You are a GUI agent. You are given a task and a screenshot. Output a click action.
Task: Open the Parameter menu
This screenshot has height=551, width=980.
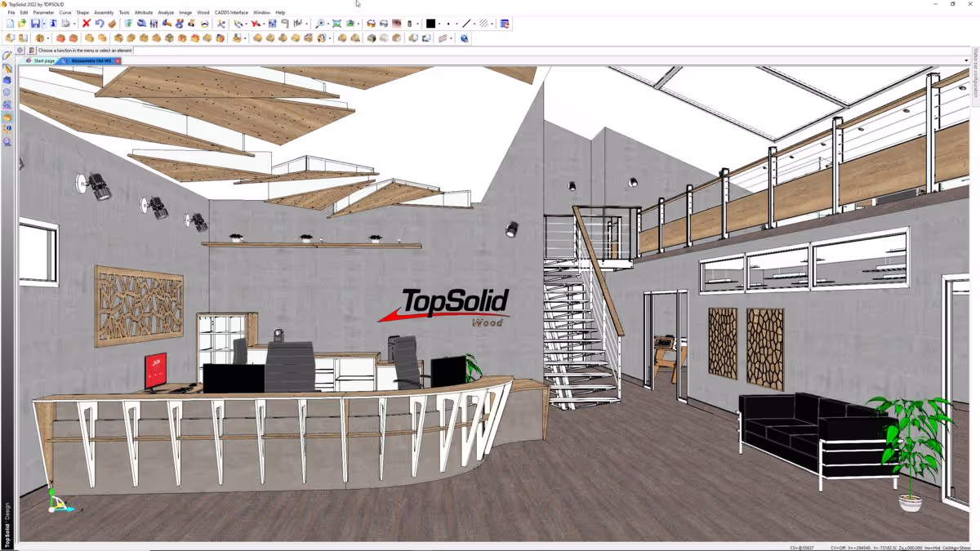coord(43,12)
